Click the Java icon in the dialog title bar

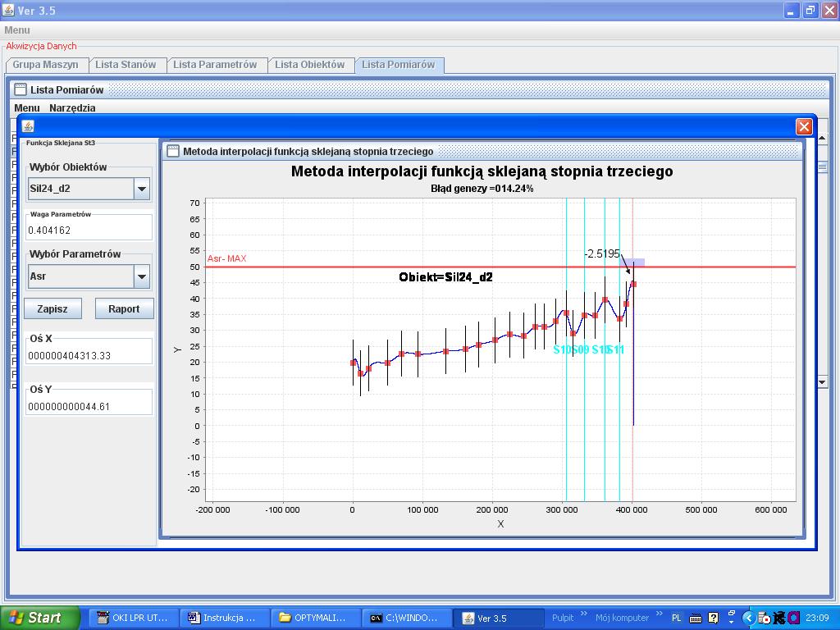click(x=29, y=126)
